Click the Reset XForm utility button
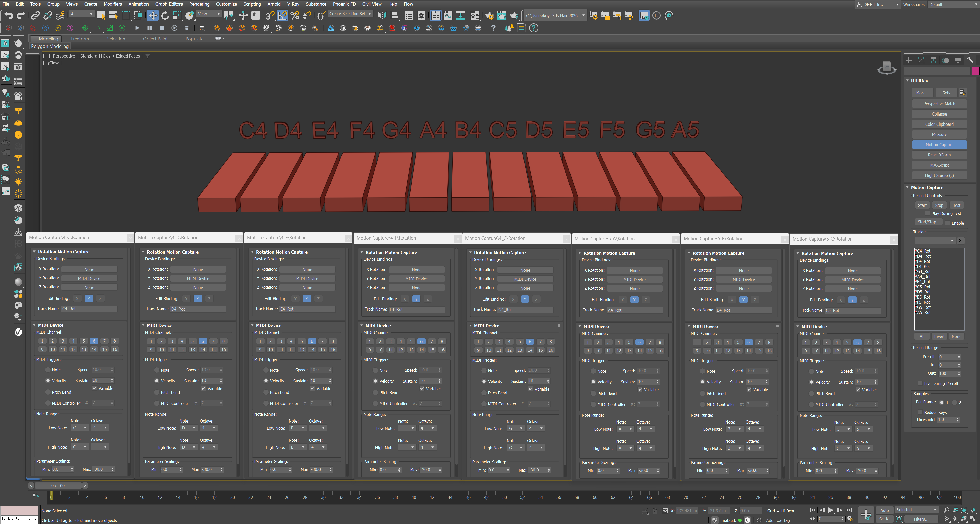The width and height of the screenshot is (980, 524). click(x=939, y=155)
